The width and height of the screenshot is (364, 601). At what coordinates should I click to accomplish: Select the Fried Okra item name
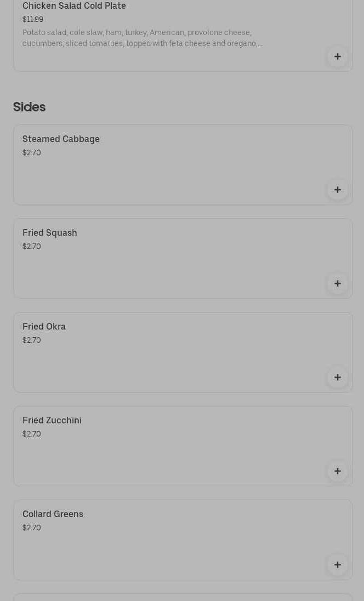coord(44,327)
